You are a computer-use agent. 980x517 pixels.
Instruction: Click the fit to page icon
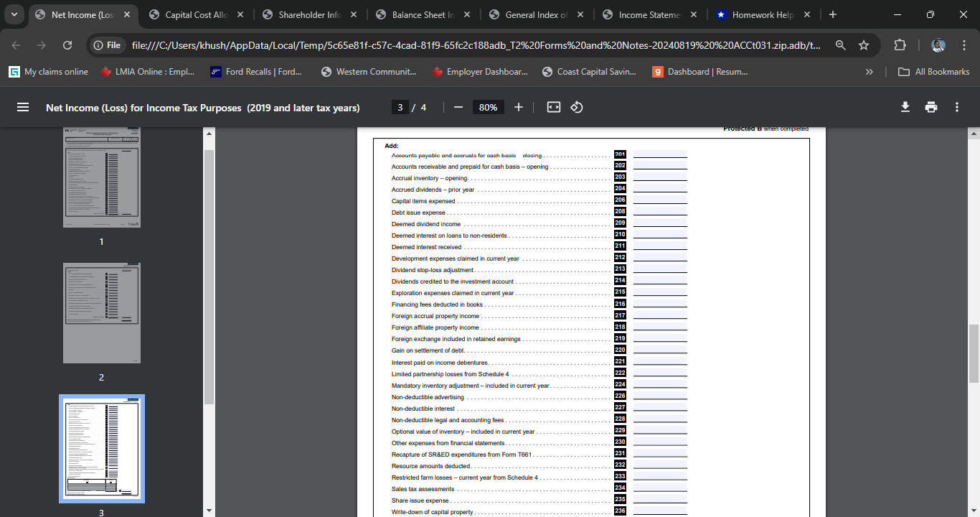pos(554,107)
